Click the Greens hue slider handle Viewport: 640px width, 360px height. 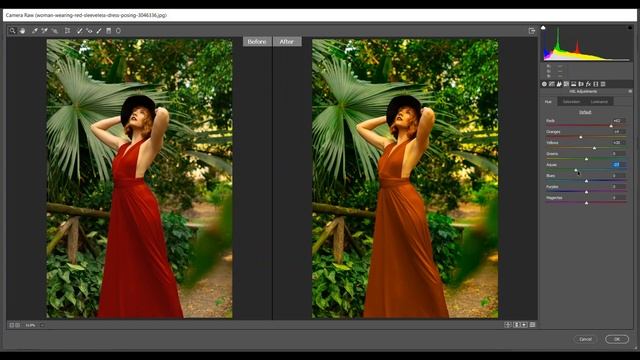pyautogui.click(x=587, y=159)
